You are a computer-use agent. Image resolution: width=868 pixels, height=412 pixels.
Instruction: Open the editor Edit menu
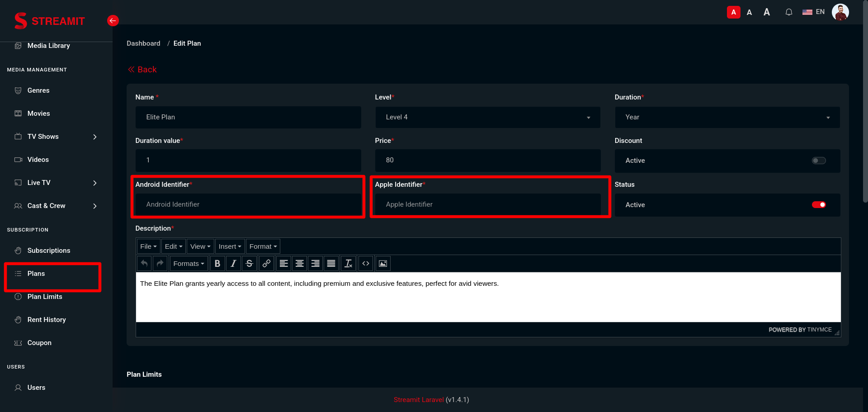[174, 246]
